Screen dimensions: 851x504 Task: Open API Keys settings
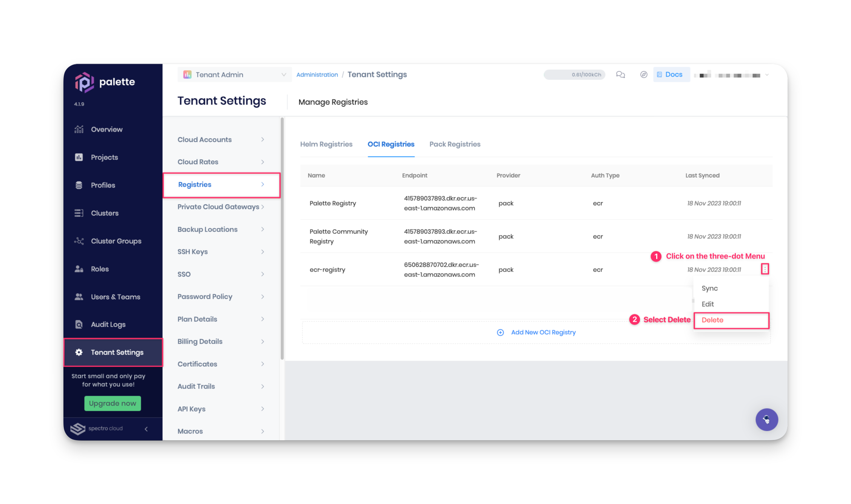click(x=221, y=409)
